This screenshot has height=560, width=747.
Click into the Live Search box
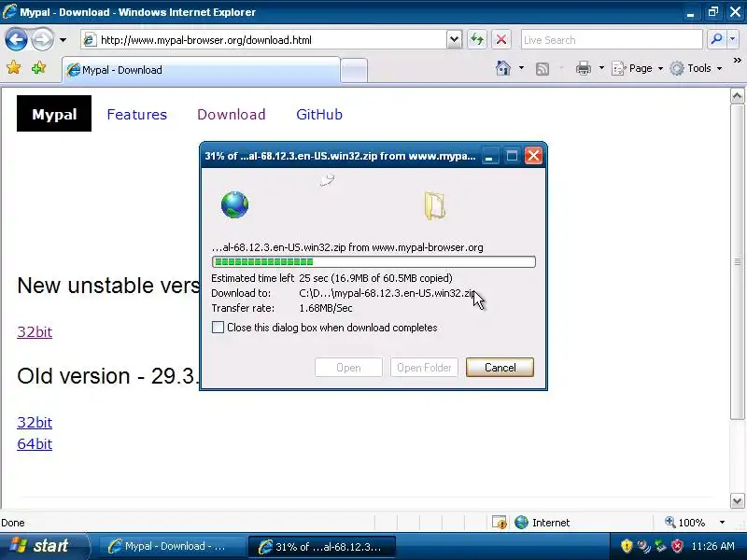tap(612, 40)
